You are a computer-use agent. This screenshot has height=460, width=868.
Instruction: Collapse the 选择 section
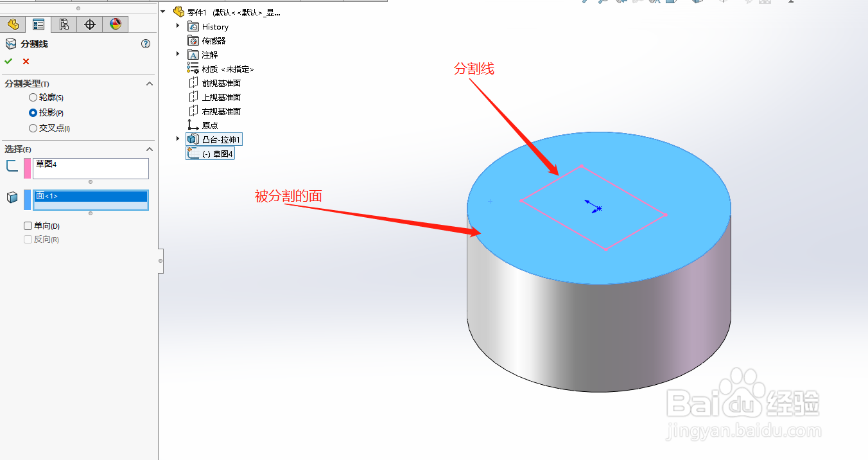pos(150,148)
